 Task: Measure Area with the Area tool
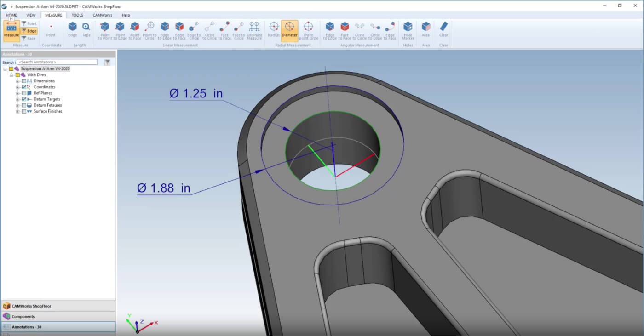426,30
